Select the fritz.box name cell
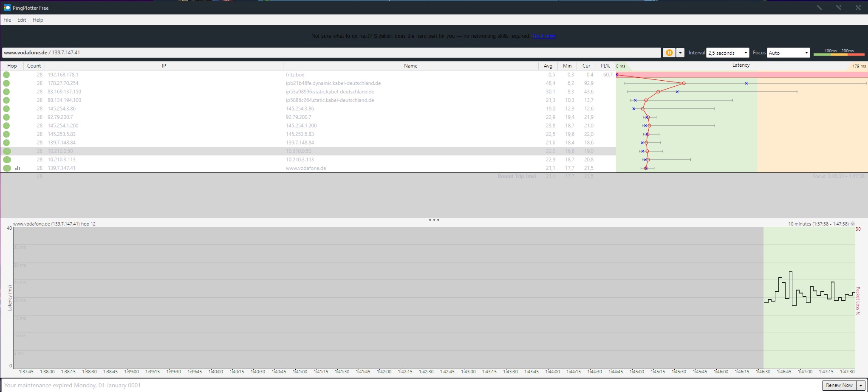 click(295, 75)
